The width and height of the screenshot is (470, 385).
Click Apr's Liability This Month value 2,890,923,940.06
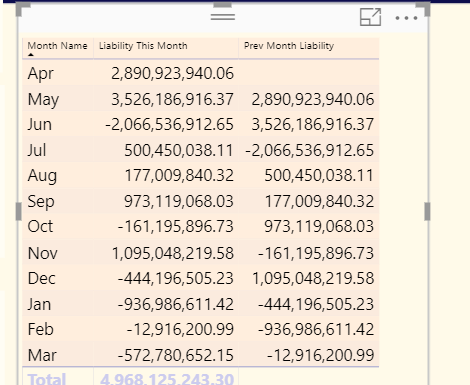[x=172, y=74]
